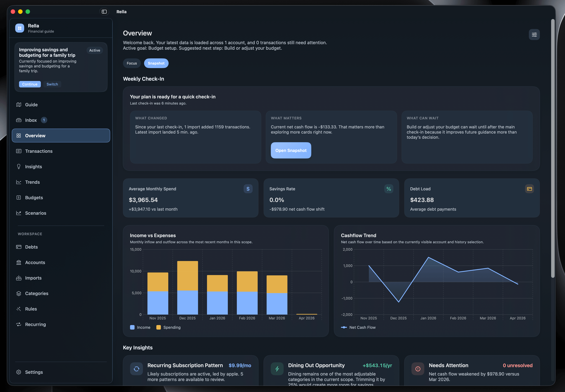Click the $3,965.54 average spend value

[x=143, y=200]
